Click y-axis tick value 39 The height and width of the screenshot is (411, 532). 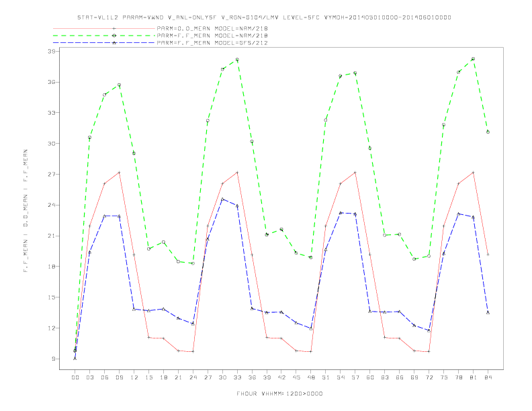tap(51, 51)
